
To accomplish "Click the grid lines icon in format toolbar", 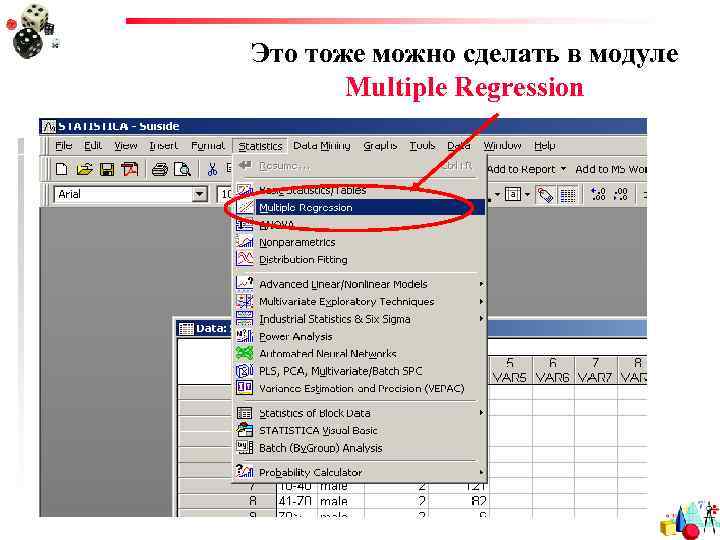I will [x=568, y=195].
